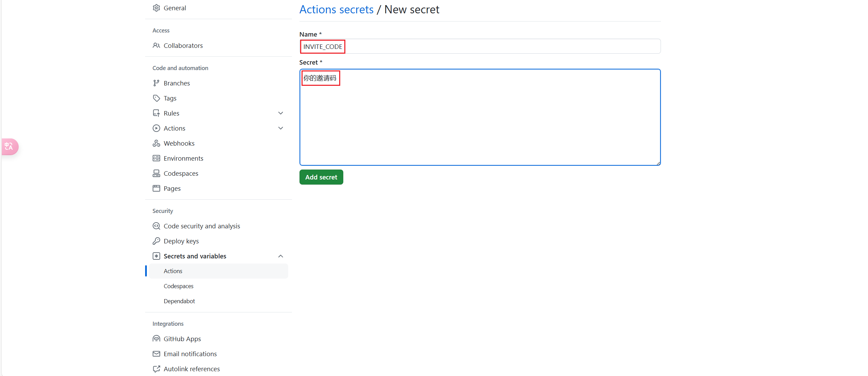Follow the Actions secrets breadcrumb link

point(336,10)
